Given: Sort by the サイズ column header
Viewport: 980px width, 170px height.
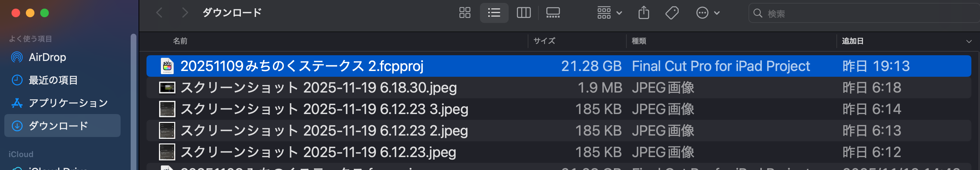Looking at the screenshot, I should pyautogui.click(x=544, y=41).
